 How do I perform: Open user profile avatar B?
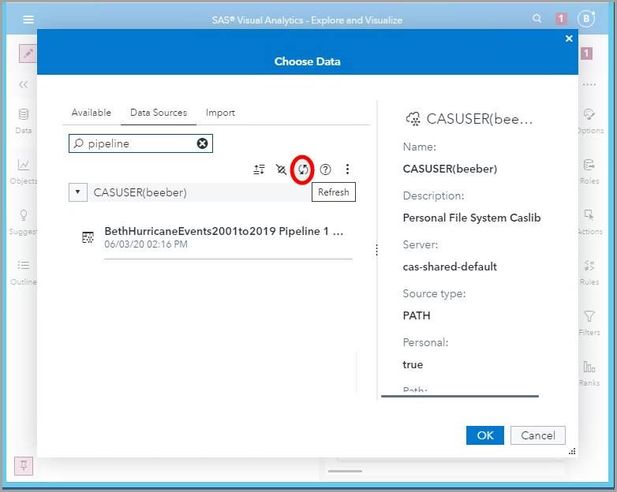click(586, 18)
